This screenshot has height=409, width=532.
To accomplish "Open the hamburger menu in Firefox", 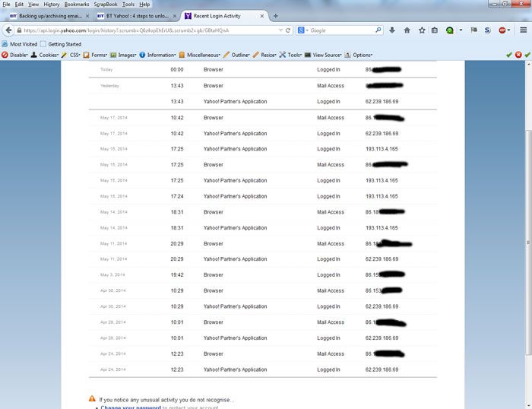I will tap(522, 30).
